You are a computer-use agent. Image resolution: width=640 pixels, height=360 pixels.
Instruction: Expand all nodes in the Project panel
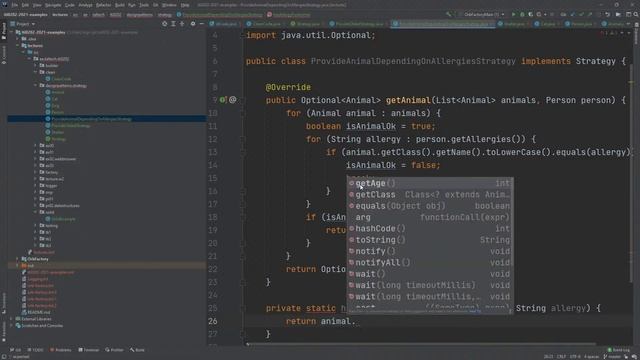[173, 24]
